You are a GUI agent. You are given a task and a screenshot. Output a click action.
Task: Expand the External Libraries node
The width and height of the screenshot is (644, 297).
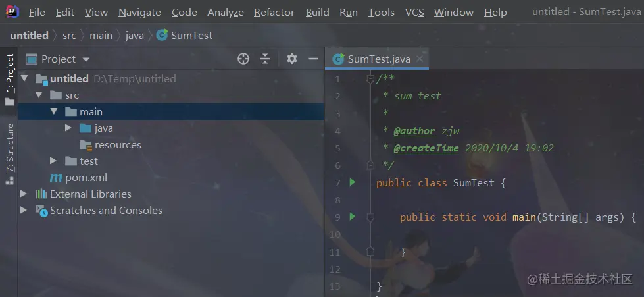[x=24, y=194]
